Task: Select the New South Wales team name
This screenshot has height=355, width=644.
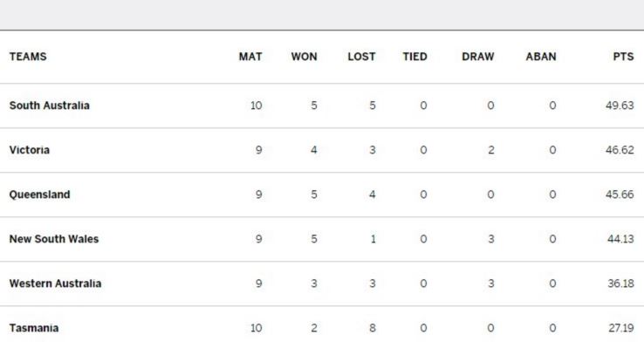Action: [x=54, y=239]
